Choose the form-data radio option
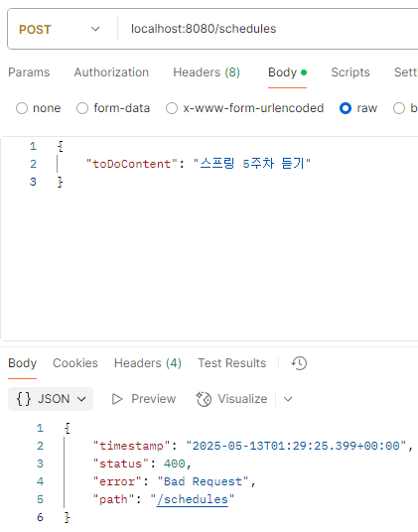This screenshot has width=418, height=532. pos(82,108)
